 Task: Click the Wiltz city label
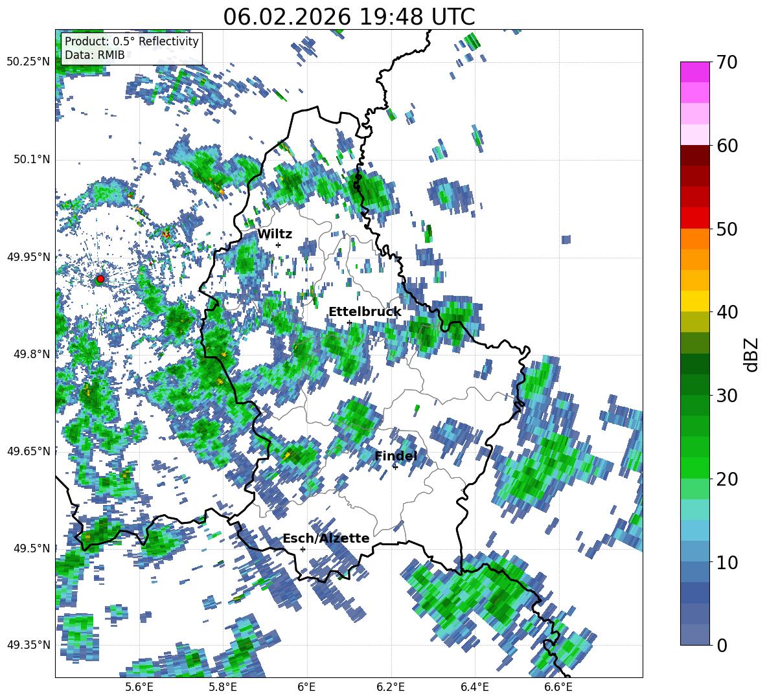click(x=275, y=234)
